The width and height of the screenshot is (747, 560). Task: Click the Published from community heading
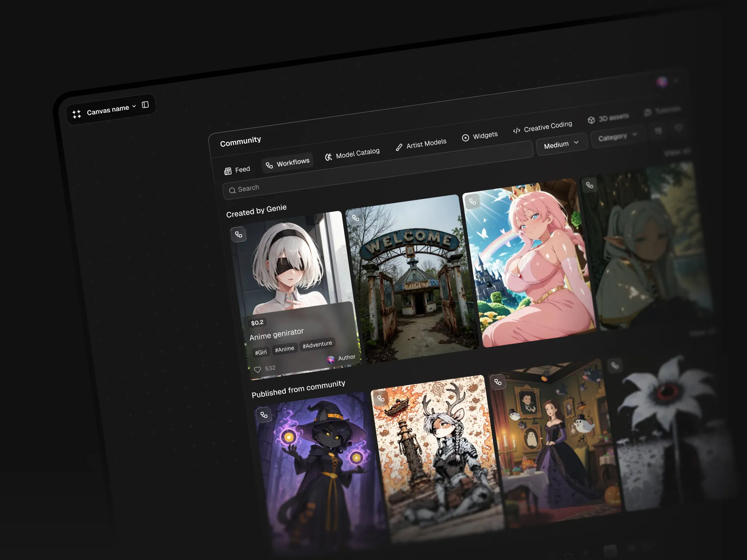tap(298, 389)
